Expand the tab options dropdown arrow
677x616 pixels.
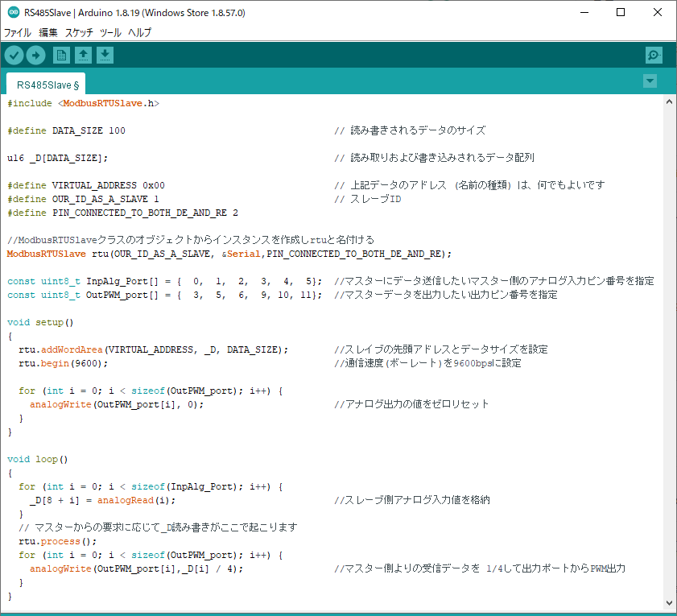650,81
